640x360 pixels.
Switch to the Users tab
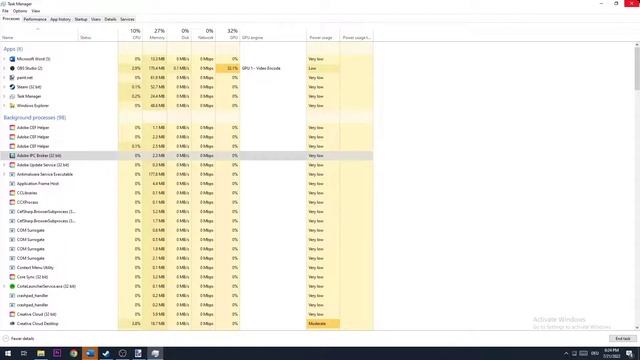pyautogui.click(x=96, y=19)
